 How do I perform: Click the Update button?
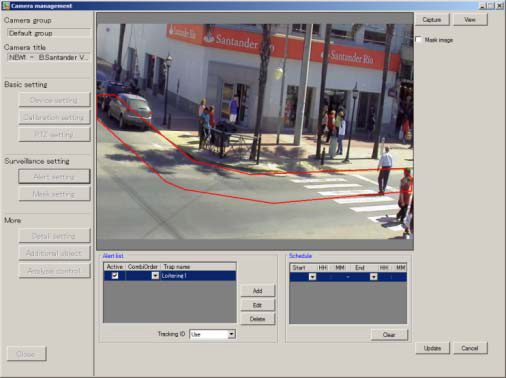click(x=432, y=348)
